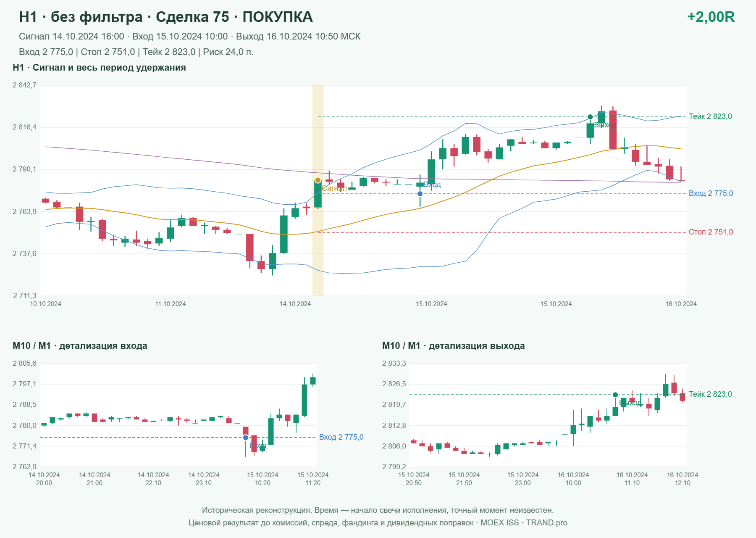Click the blue Вход marker dot on H1 chart

tap(420, 194)
